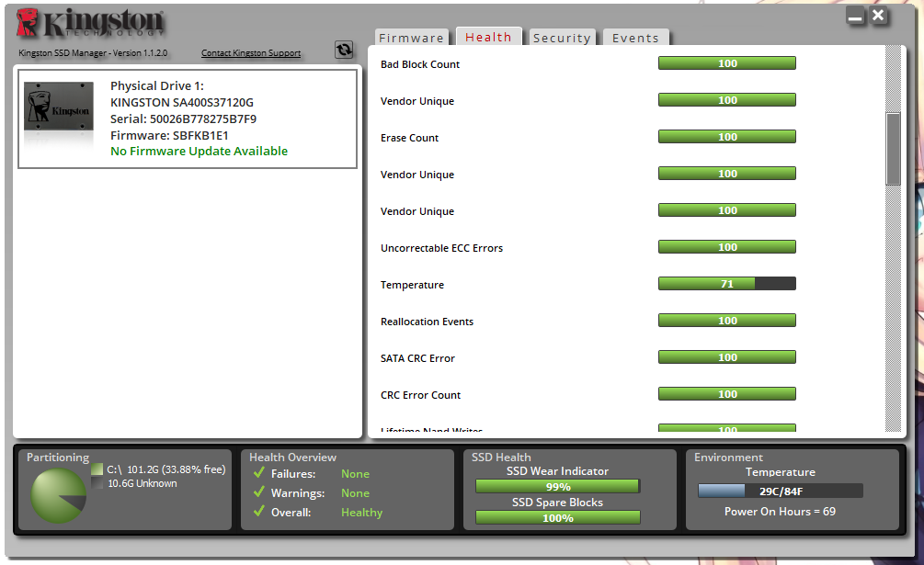Click the KINGSTON SA400S37120G model text

(182, 102)
